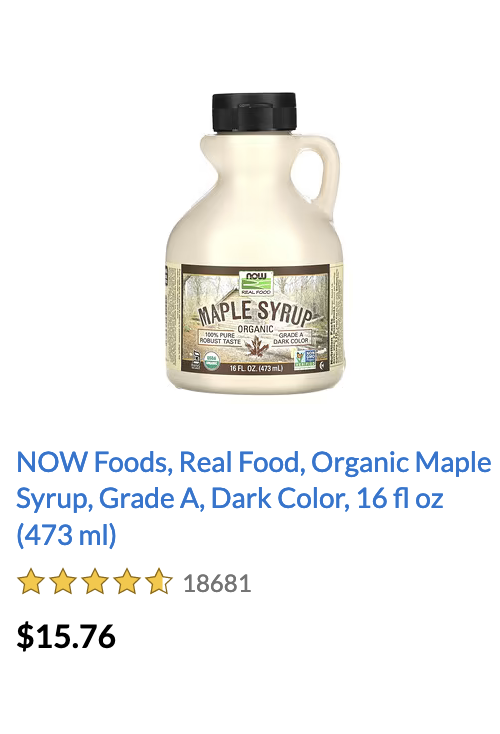
Task: Click the Non-GMO Project badge on label
Action: [304, 360]
